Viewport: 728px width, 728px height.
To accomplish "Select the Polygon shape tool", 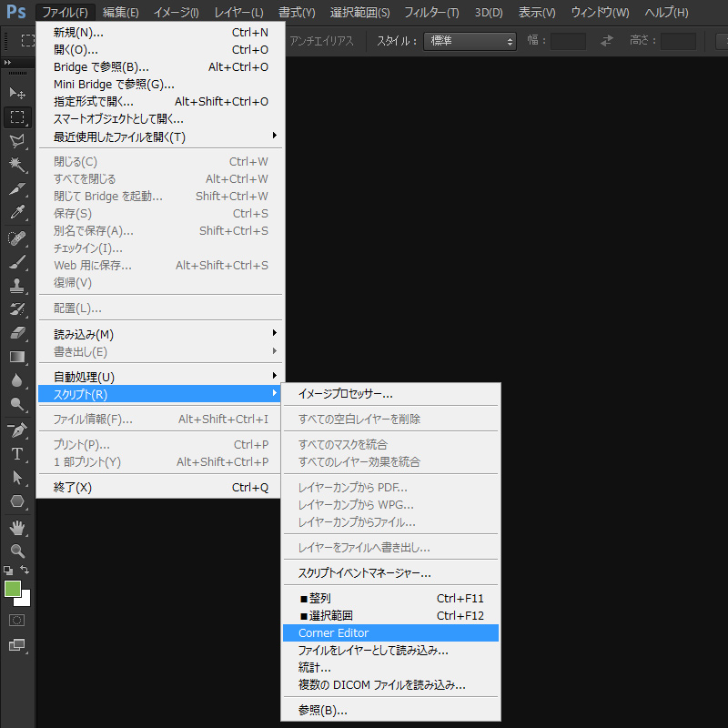I will pos(17,501).
